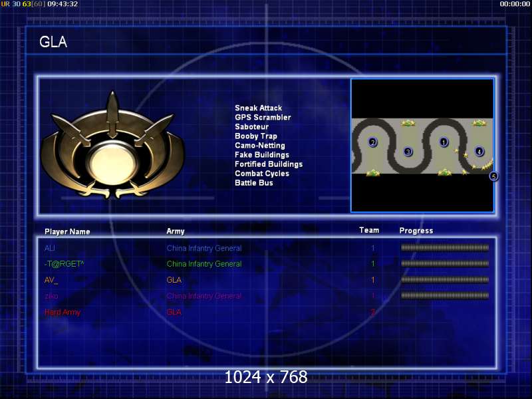Click the 'Army' column header
The height and width of the screenshot is (399, 532).
click(176, 231)
